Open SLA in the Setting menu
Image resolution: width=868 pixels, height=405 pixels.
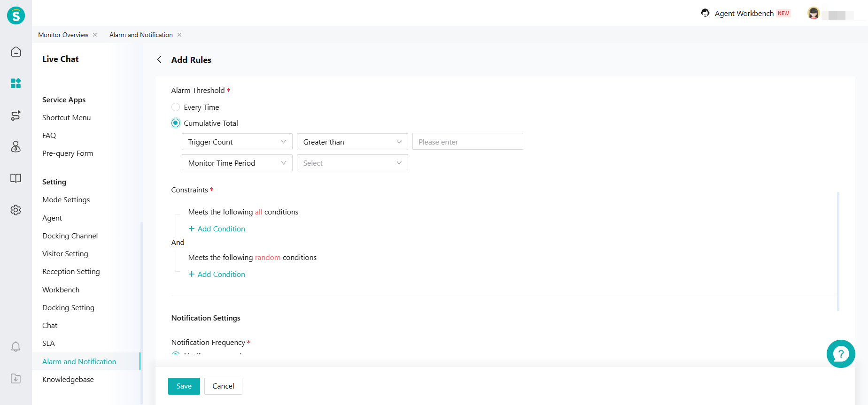pyautogui.click(x=48, y=343)
